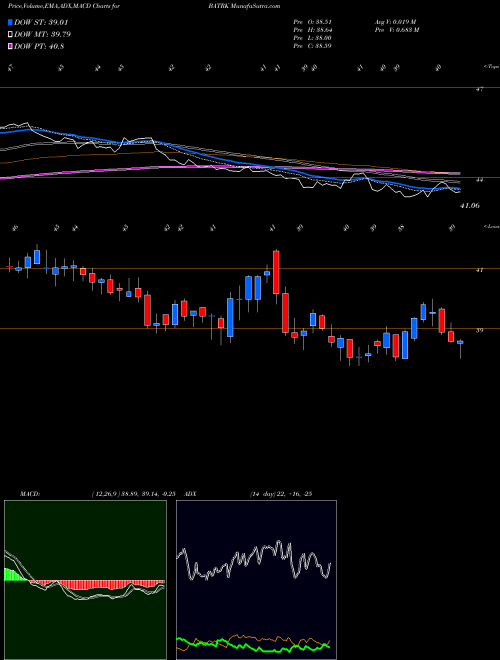Viewport: 500px width, 660px height.
Task: Select the 'DOW MT: 39.79' legend text
Action: coord(42,35)
